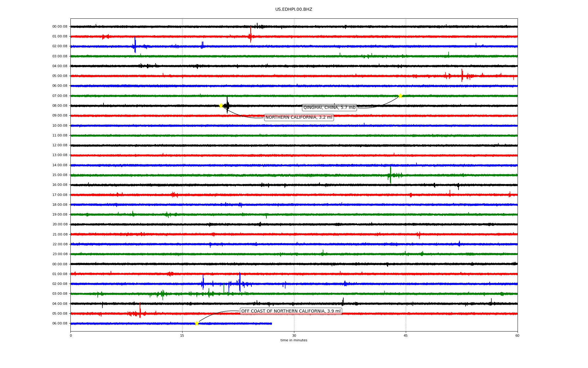Click the 12:00:08 time label

tap(60, 145)
